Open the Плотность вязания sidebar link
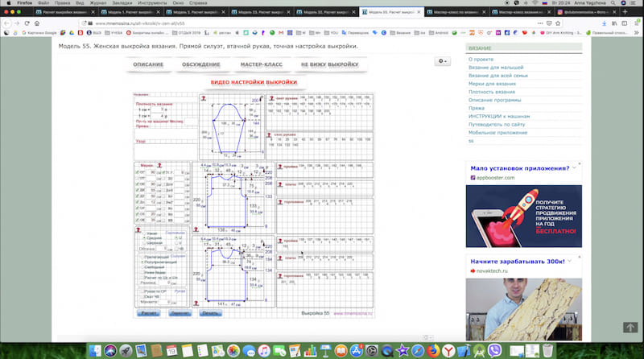Viewport: 644px width, 359px height. tap(492, 92)
